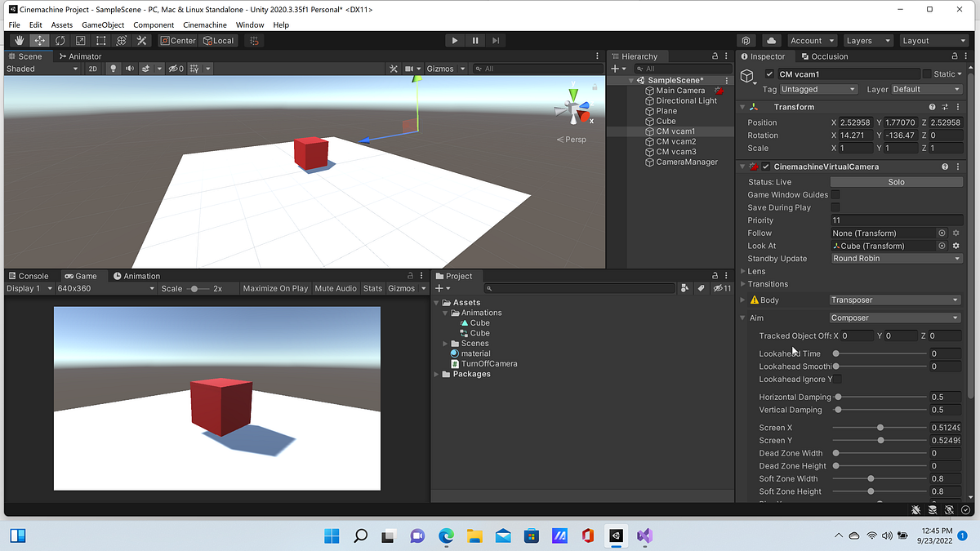Click the Step frame button
Screen dimensions: 980x551
click(x=496, y=40)
